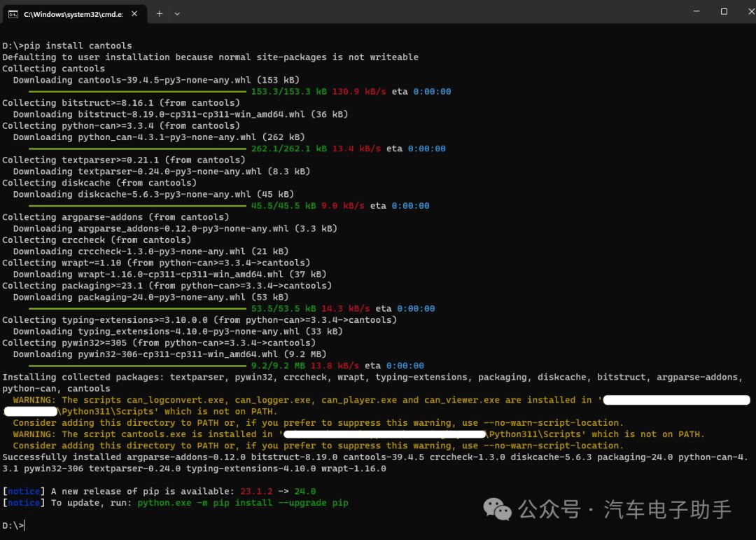Click the 53.5/53.5 kB progress bar
Viewport: 756px width, 540px height.
pyautogui.click(x=137, y=309)
